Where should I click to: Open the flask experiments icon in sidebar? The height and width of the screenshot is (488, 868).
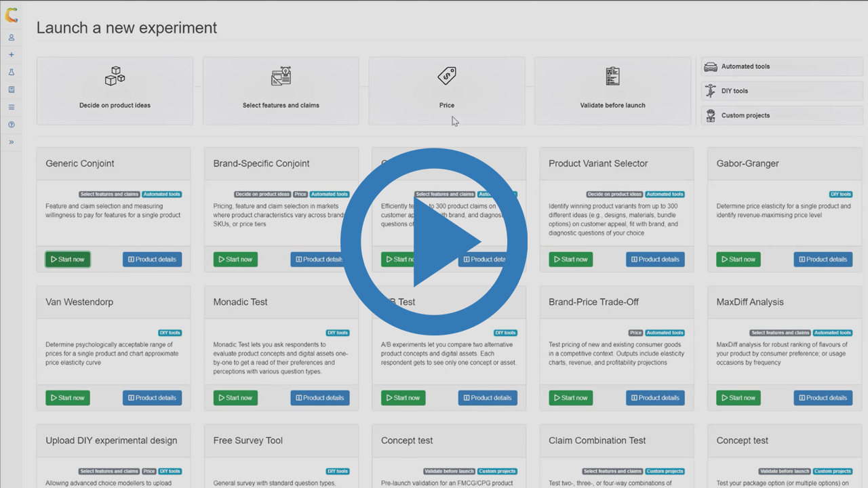(x=11, y=72)
